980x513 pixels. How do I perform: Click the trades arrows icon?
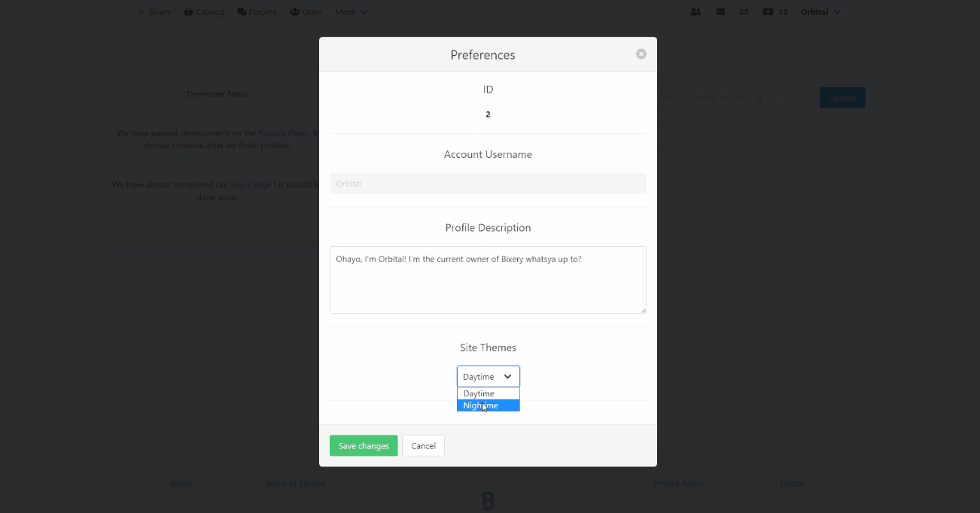[x=744, y=12]
